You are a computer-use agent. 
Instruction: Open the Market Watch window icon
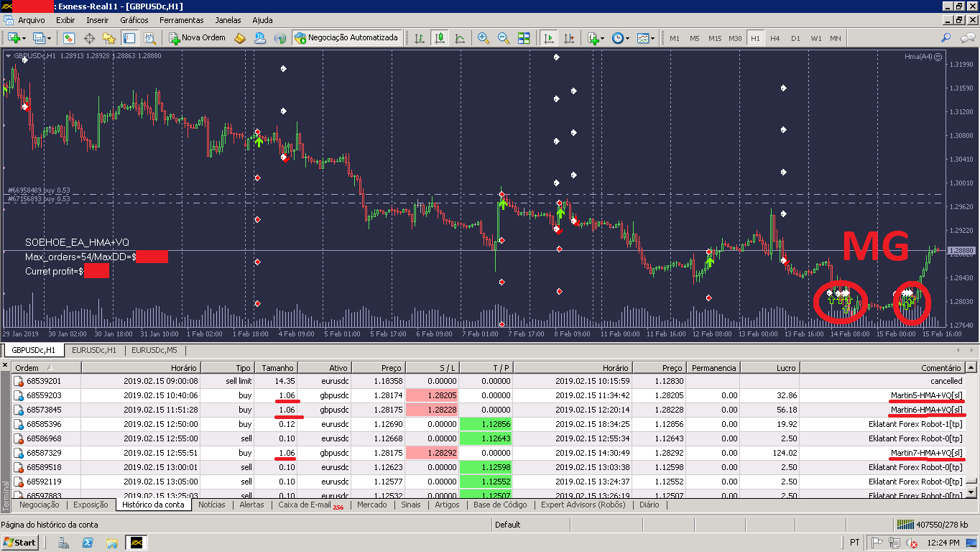[69, 38]
